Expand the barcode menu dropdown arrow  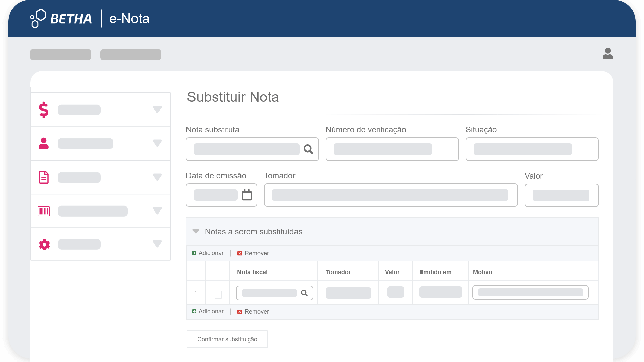(x=157, y=210)
